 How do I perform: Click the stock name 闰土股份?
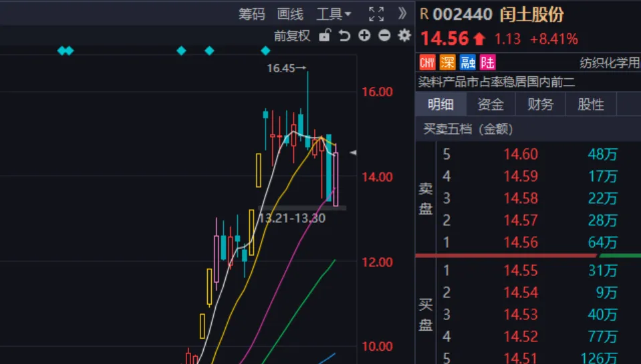coord(531,14)
